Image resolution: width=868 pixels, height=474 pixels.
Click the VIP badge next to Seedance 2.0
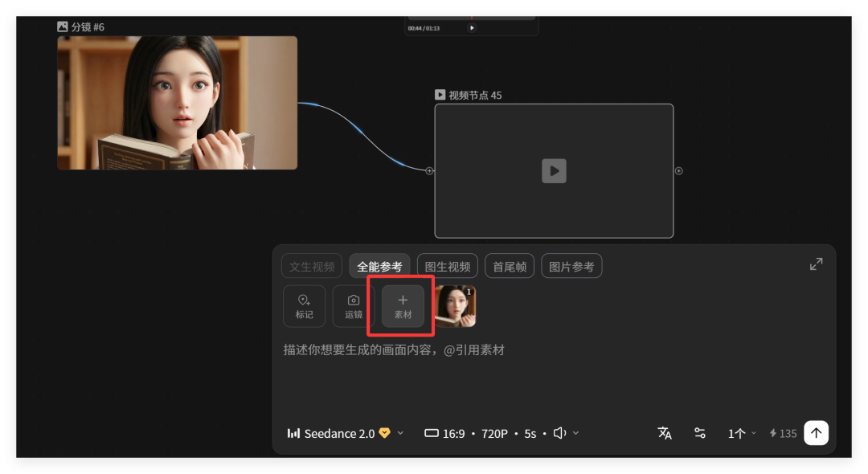coord(384,433)
